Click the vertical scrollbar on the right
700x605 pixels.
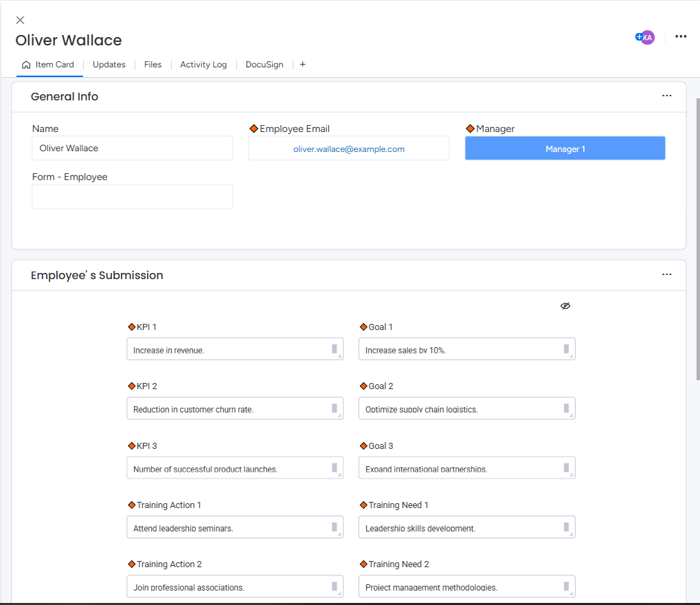698,239
